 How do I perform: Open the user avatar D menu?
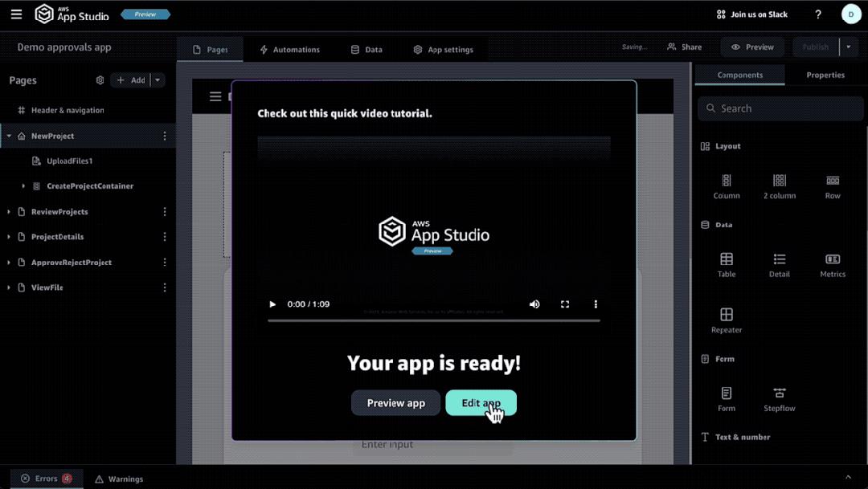click(x=851, y=14)
